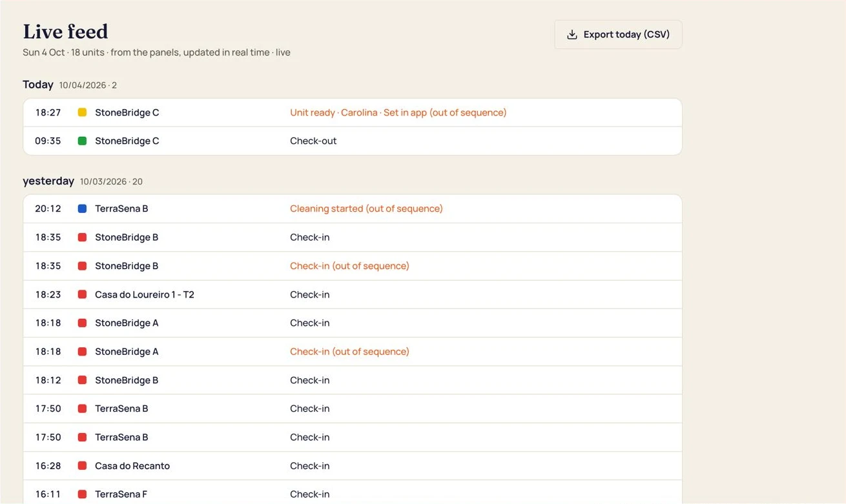Click the '10/03/2026 · 20' date label
The height and width of the screenshot is (504, 846).
111,182
